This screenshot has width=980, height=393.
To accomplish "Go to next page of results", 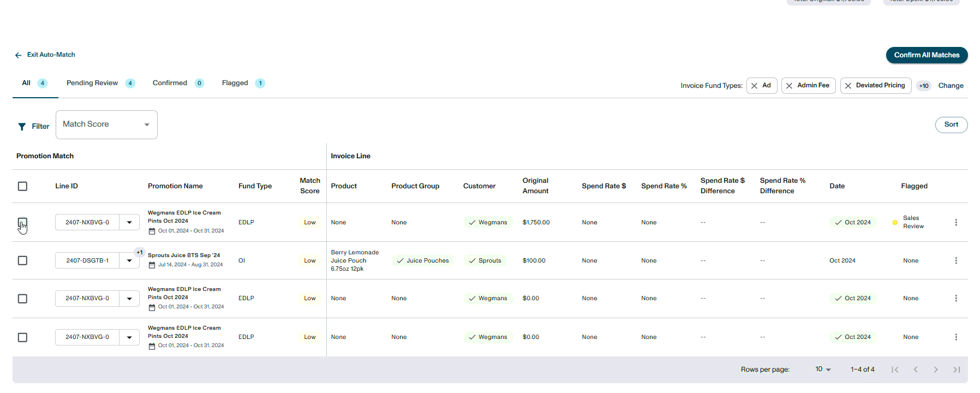I will [x=936, y=370].
